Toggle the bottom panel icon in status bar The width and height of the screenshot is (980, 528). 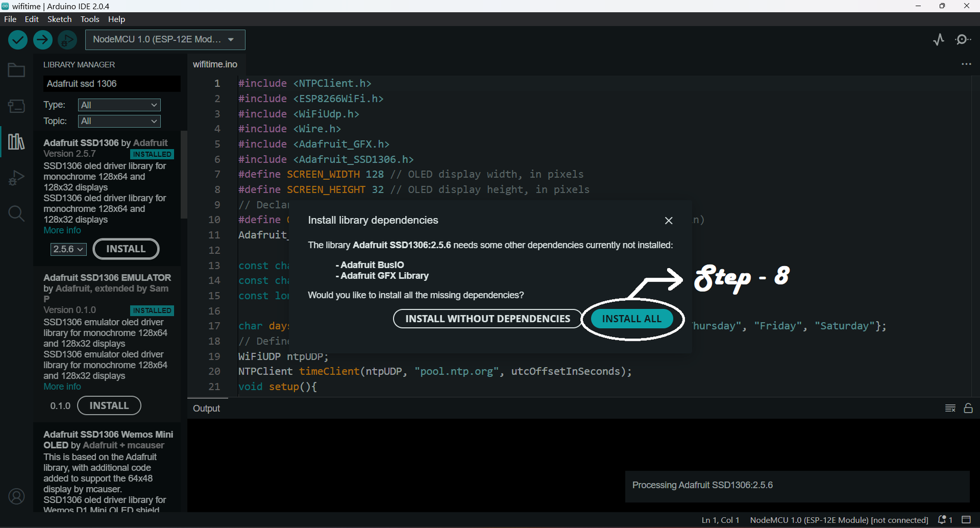pyautogui.click(x=967, y=520)
